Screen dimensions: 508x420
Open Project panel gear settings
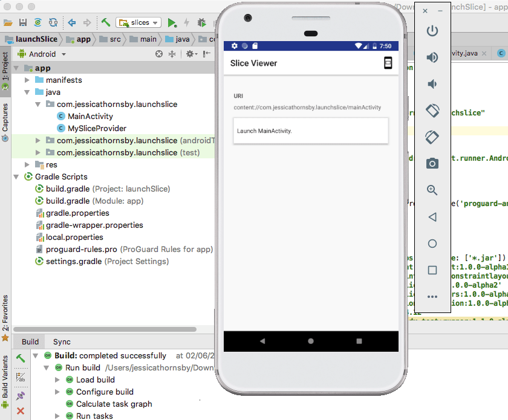(191, 54)
